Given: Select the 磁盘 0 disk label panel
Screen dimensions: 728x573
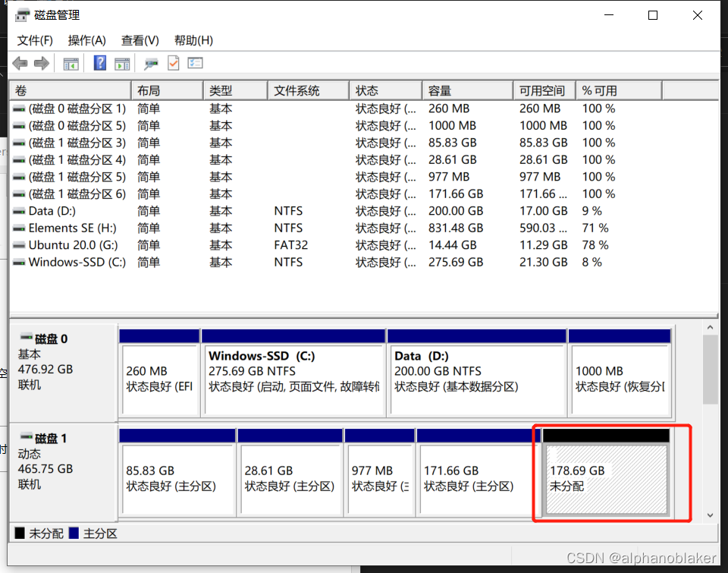Looking at the screenshot, I should pos(63,372).
